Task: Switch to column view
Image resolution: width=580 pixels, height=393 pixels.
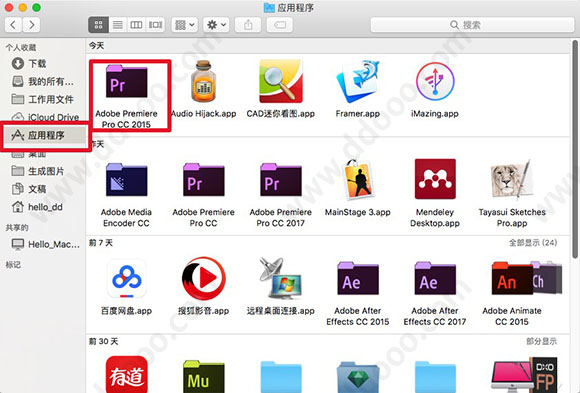Action: (136, 25)
